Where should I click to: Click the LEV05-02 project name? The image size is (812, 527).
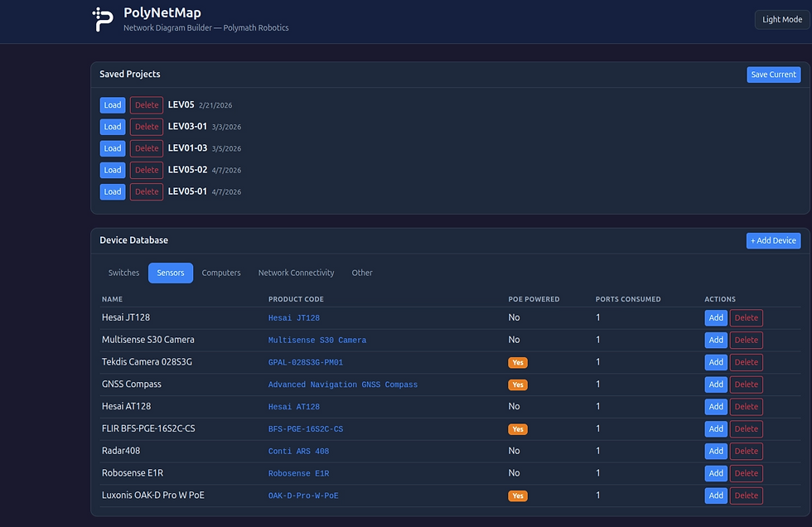point(187,170)
